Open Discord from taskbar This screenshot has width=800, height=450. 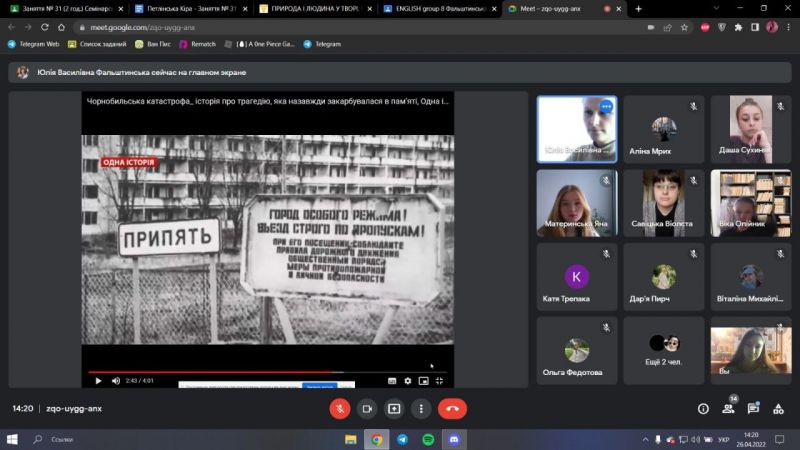(454, 439)
